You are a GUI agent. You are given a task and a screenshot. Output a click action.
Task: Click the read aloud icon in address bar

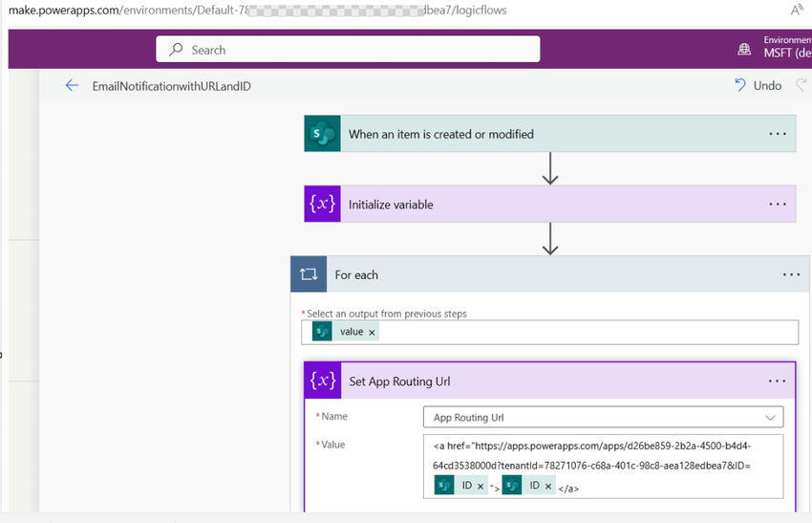pyautogui.click(x=796, y=10)
